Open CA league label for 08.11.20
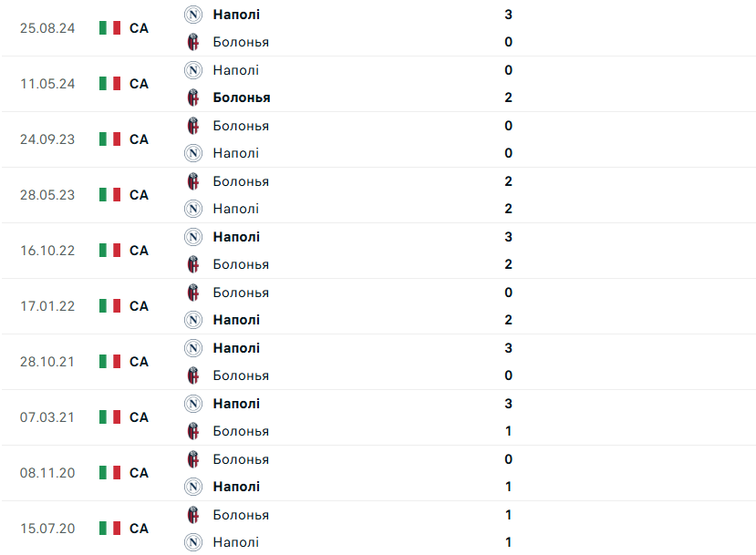The height and width of the screenshot is (555, 756). coord(139,473)
